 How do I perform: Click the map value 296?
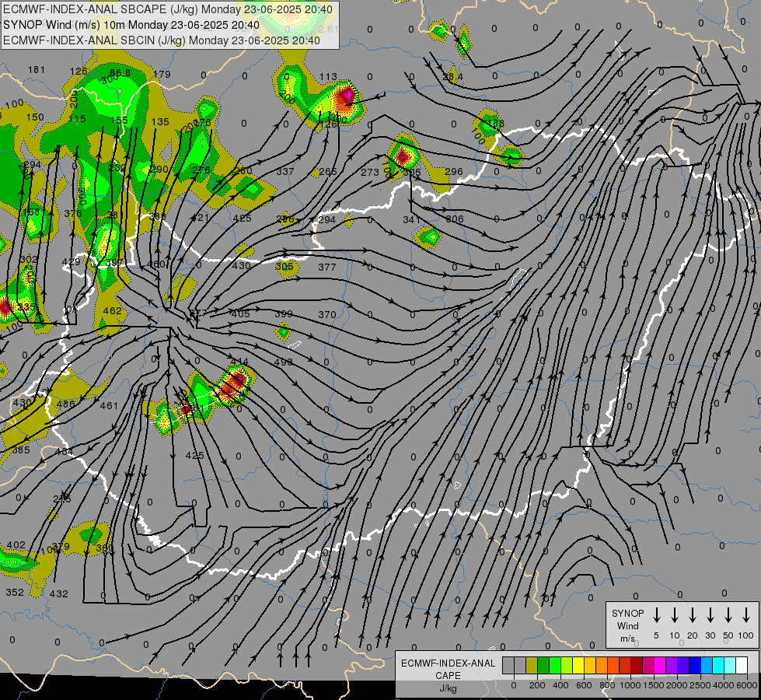coord(454,171)
